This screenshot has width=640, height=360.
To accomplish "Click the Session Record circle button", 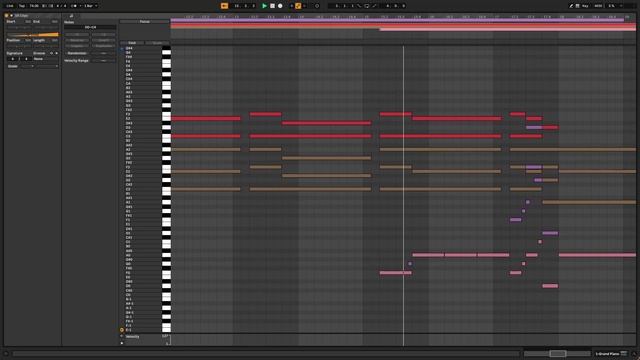I will (317, 6).
